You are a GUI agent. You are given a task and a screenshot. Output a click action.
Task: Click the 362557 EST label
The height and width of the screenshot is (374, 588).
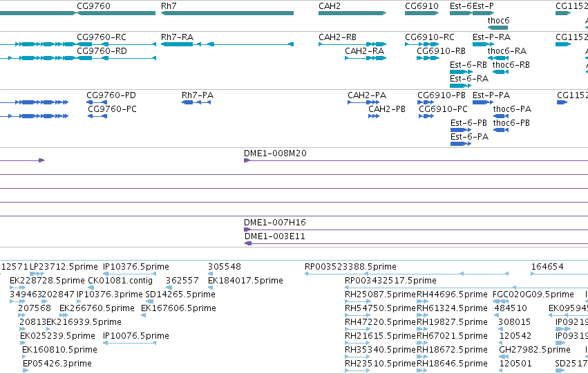(182, 281)
